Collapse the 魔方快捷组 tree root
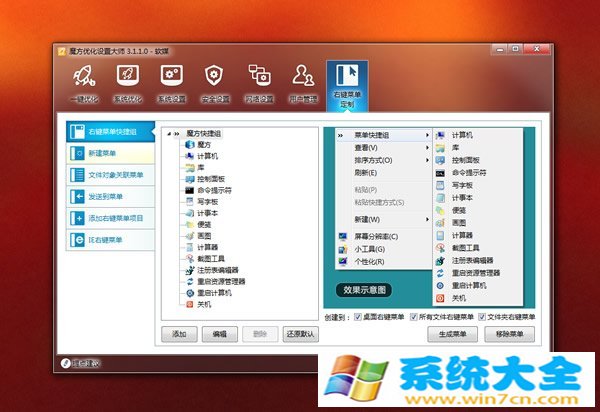Screen dimensions: 600x412 (x=169, y=134)
